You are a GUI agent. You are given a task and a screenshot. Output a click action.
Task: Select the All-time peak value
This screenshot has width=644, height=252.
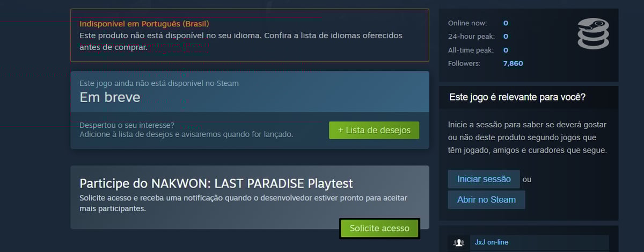506,50
